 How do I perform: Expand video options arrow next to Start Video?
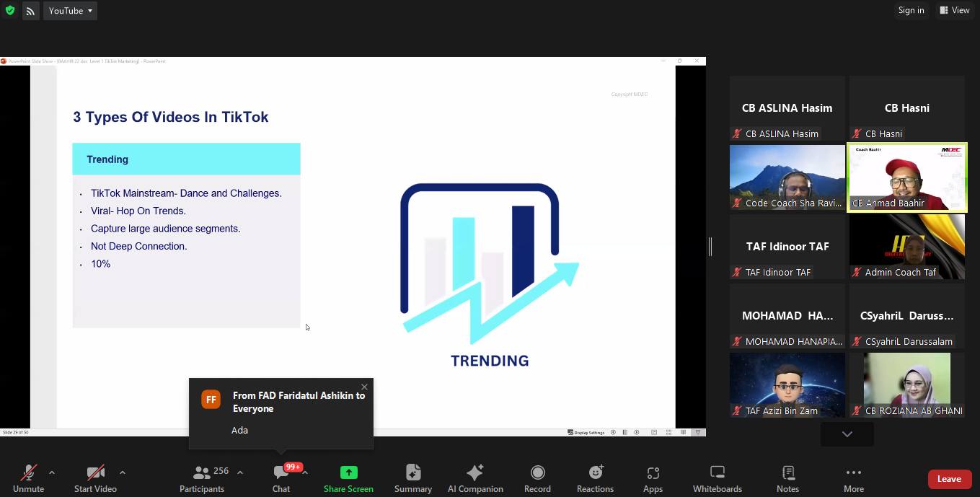tap(122, 472)
